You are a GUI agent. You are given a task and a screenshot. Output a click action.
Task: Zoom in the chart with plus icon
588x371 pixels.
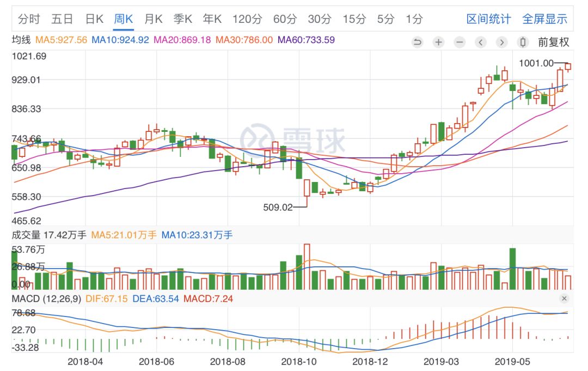click(439, 42)
